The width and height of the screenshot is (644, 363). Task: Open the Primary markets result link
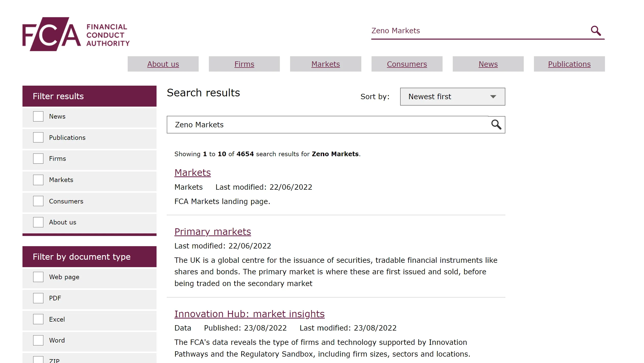point(213,232)
